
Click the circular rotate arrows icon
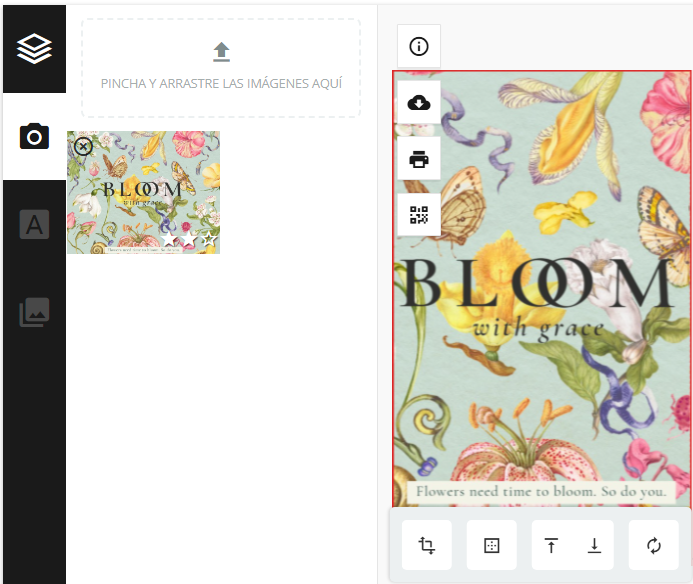[654, 545]
